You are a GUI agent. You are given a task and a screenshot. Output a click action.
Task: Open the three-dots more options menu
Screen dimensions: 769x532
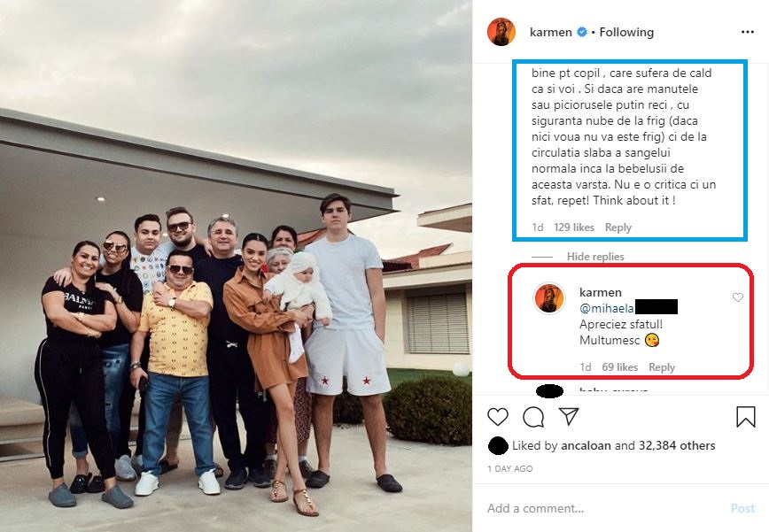[x=748, y=32]
